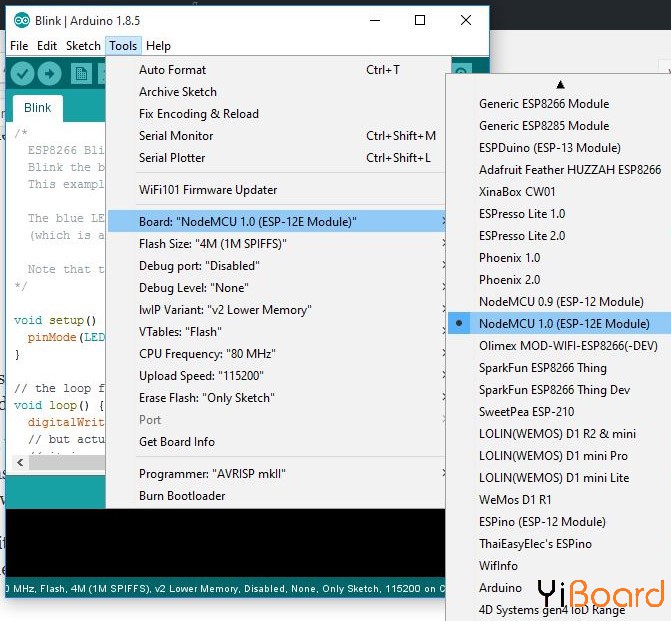Select LOLIN(WEMOS) D1 R2 & mini
671x621 pixels.
(559, 434)
